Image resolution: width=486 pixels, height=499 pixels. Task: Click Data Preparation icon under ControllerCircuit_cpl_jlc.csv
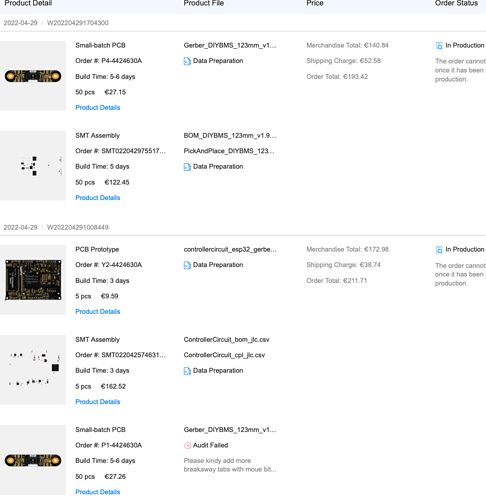pyautogui.click(x=187, y=371)
